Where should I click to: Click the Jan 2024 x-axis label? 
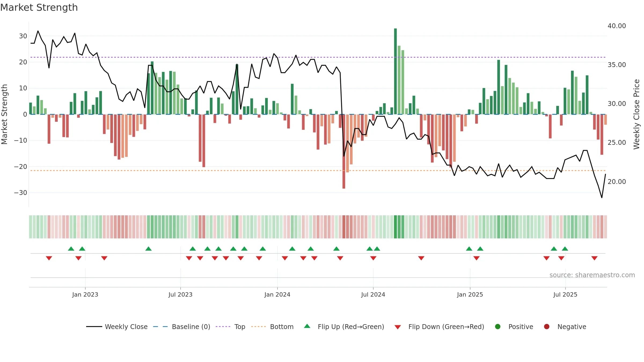click(x=277, y=295)
